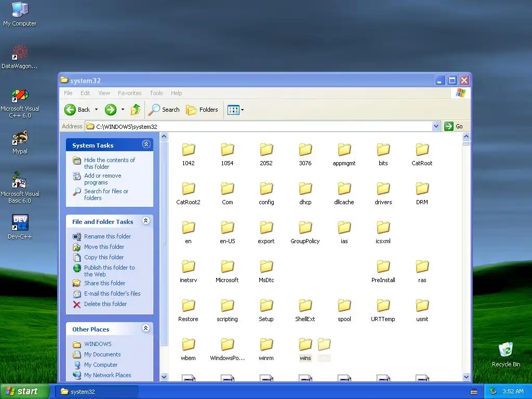
Task: Select the Dev-C++ desktop shortcut
Action: (20, 227)
